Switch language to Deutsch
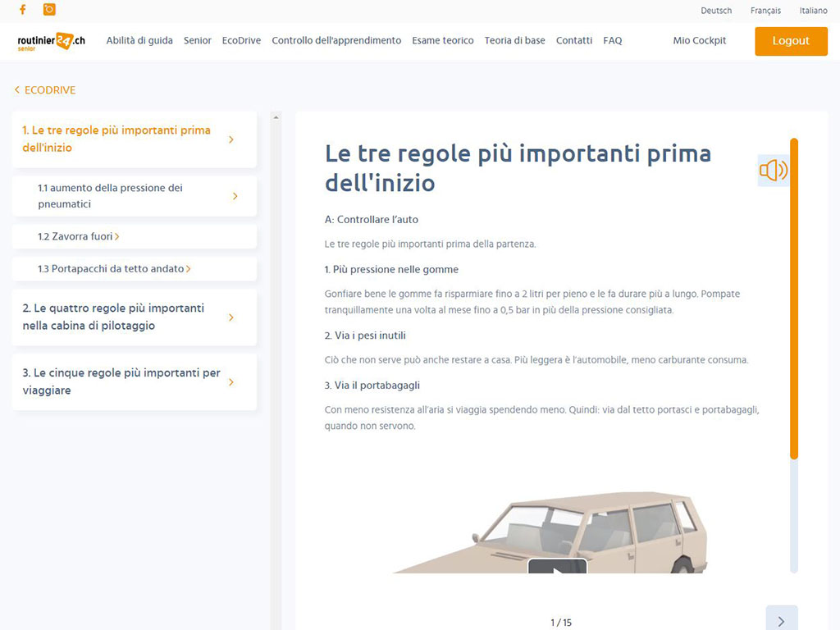The width and height of the screenshot is (840, 630). pos(716,11)
